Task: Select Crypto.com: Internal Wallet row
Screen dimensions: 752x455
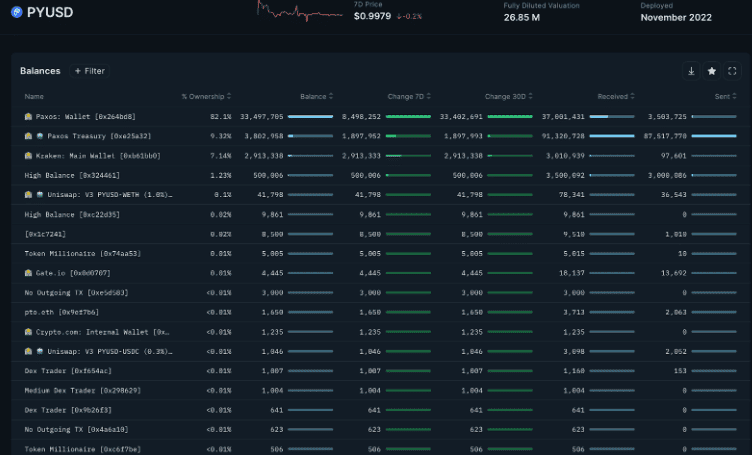Action: click(380, 332)
